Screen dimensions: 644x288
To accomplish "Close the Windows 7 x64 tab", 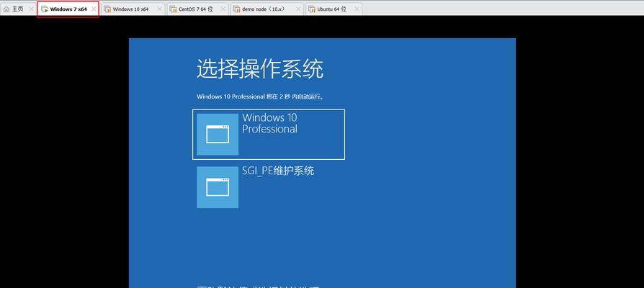I will tap(94, 9).
